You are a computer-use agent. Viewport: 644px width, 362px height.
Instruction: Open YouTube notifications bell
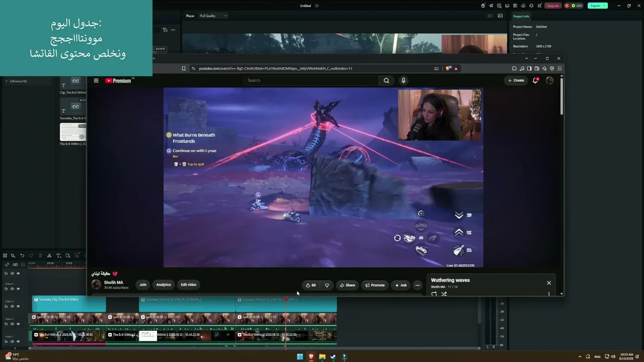pyautogui.click(x=535, y=80)
